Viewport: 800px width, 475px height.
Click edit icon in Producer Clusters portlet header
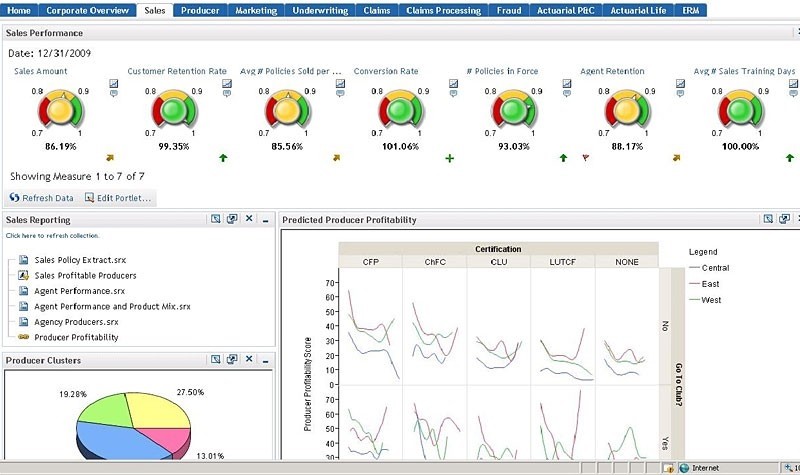tap(216, 359)
